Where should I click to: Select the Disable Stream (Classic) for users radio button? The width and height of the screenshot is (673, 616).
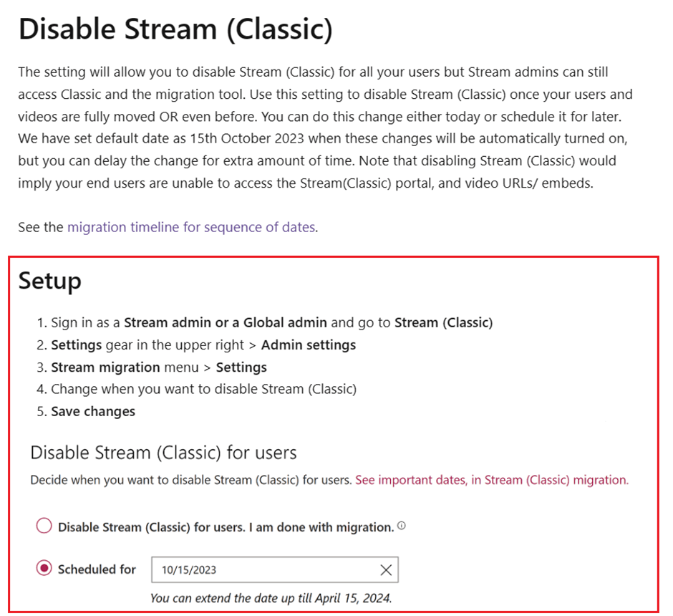(44, 525)
